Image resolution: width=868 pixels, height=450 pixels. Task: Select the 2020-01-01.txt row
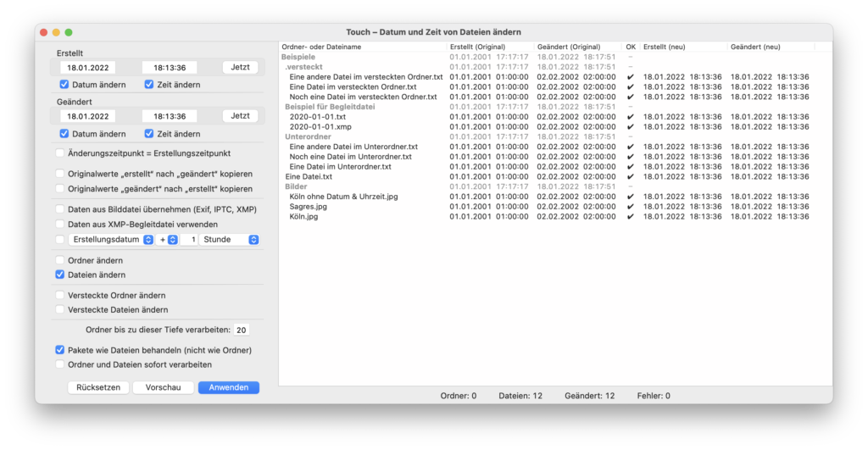pyautogui.click(x=556, y=117)
